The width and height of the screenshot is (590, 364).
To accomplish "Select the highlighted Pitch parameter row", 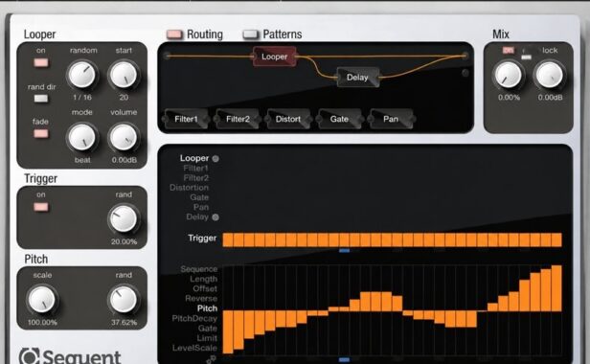I will (207, 308).
